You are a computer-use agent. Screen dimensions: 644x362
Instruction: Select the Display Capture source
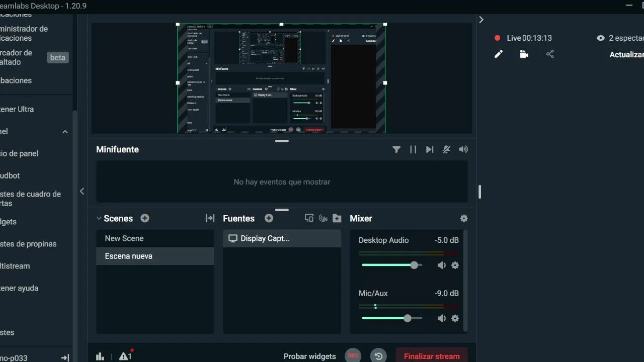pos(282,238)
